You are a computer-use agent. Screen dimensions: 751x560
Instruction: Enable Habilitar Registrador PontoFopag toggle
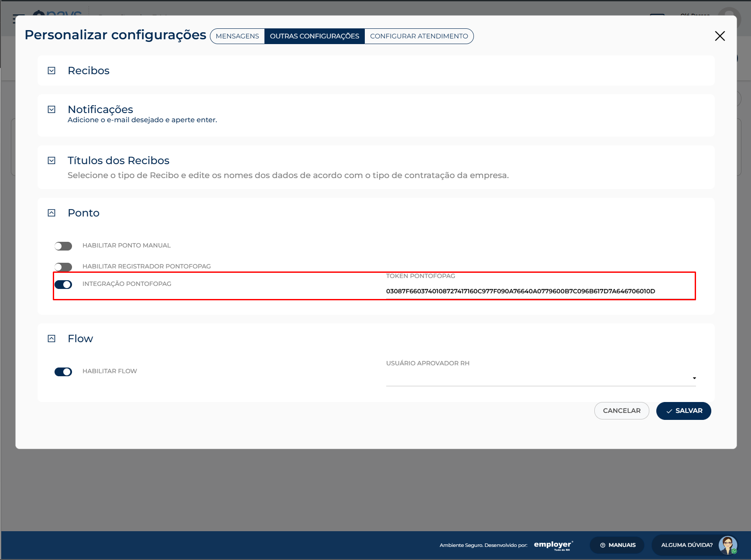(63, 267)
